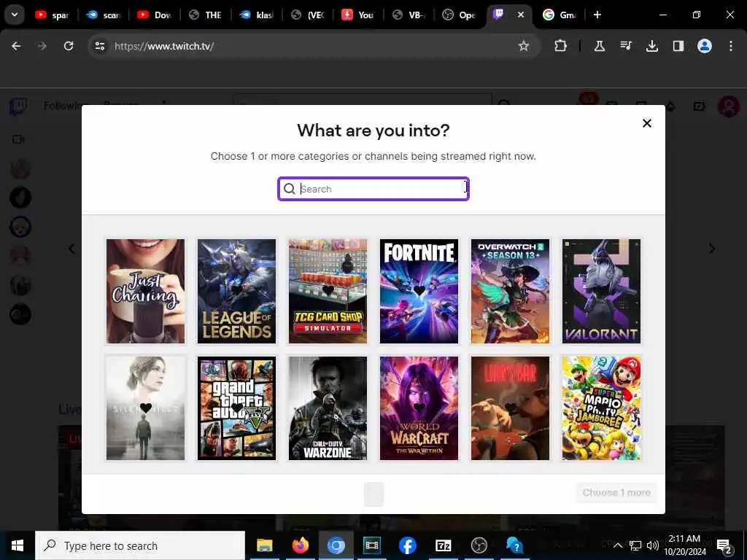This screenshot has height=560, width=747.
Task: Launch Firefox from the taskbar
Action: (x=300, y=545)
